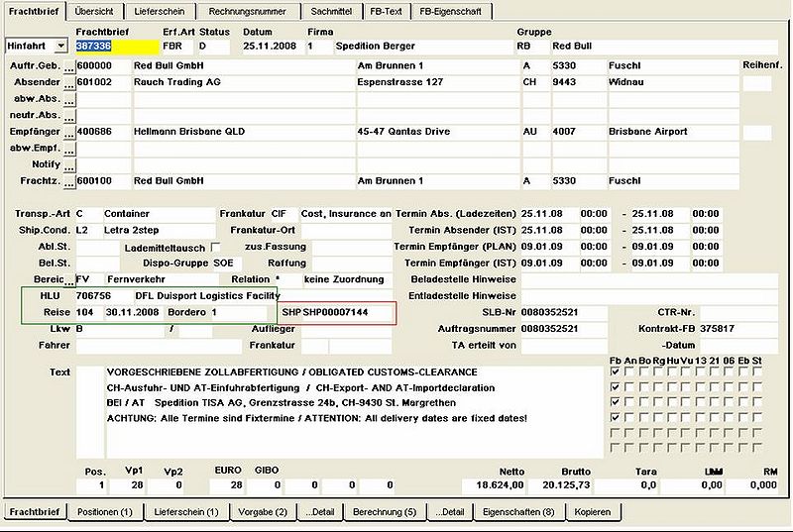The height and width of the screenshot is (532, 793).
Task: Click the text 'Hellmann Brisbane QLD'
Action: pyautogui.click(x=189, y=132)
